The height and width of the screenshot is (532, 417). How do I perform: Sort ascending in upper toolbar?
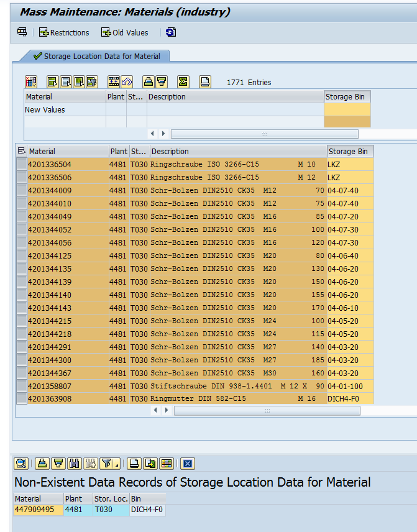149,82
